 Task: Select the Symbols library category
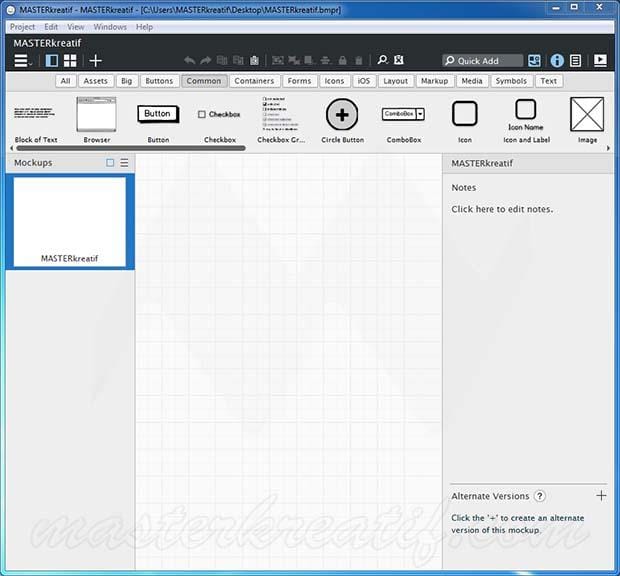511,81
